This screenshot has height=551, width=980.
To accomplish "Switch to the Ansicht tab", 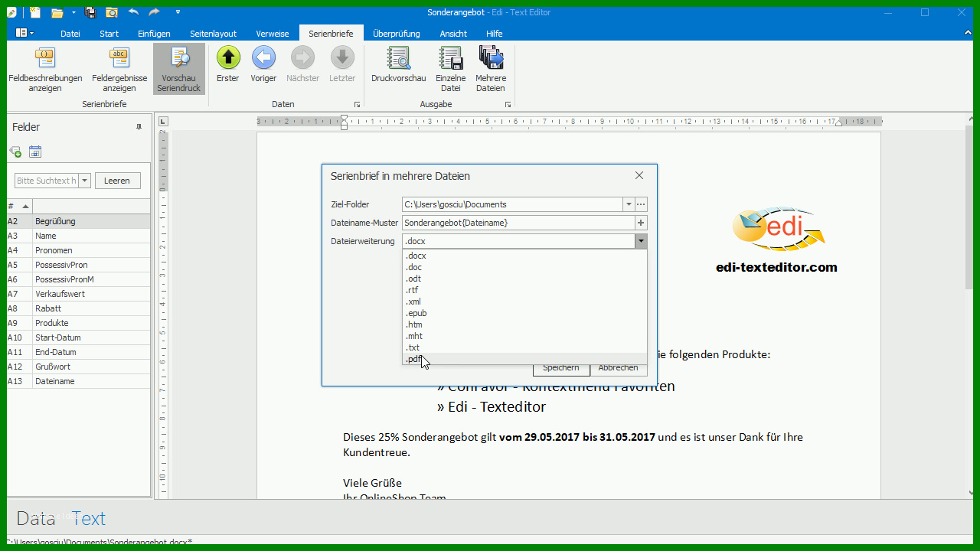I will pyautogui.click(x=453, y=34).
